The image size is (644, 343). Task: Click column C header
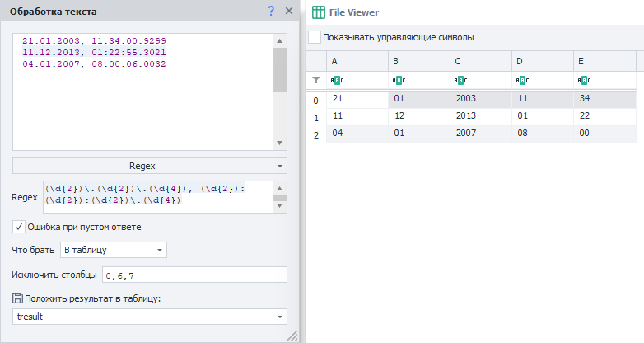point(481,61)
